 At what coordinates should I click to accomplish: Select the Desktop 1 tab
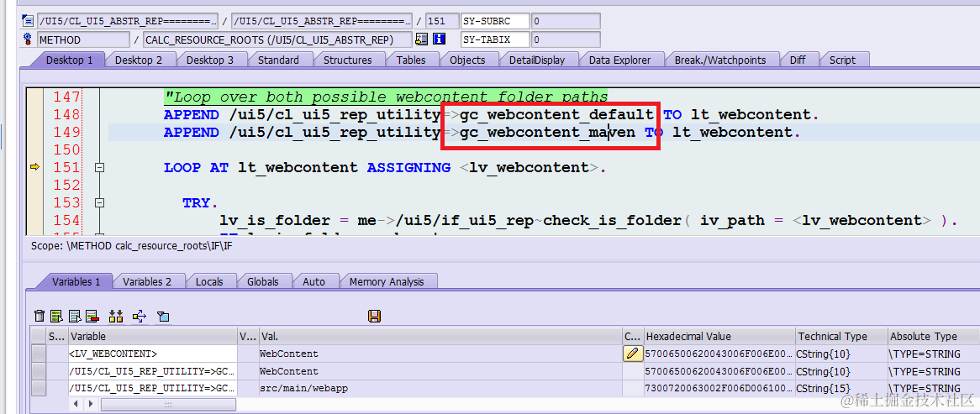pos(70,60)
